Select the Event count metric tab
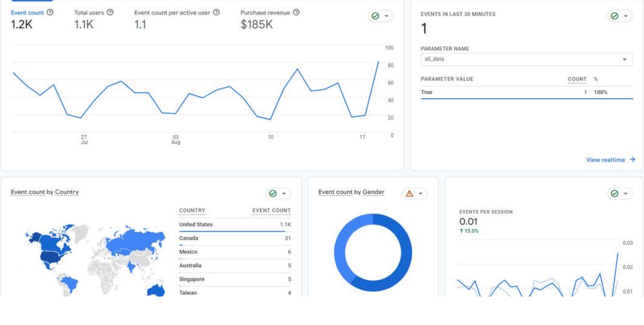Screen dimensions: 644x325 (32, 19)
